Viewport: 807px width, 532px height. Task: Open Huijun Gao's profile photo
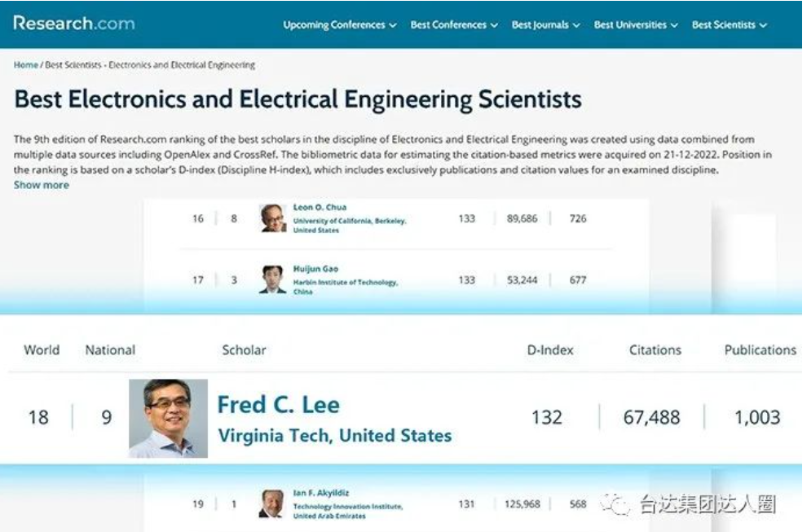pos(273,279)
